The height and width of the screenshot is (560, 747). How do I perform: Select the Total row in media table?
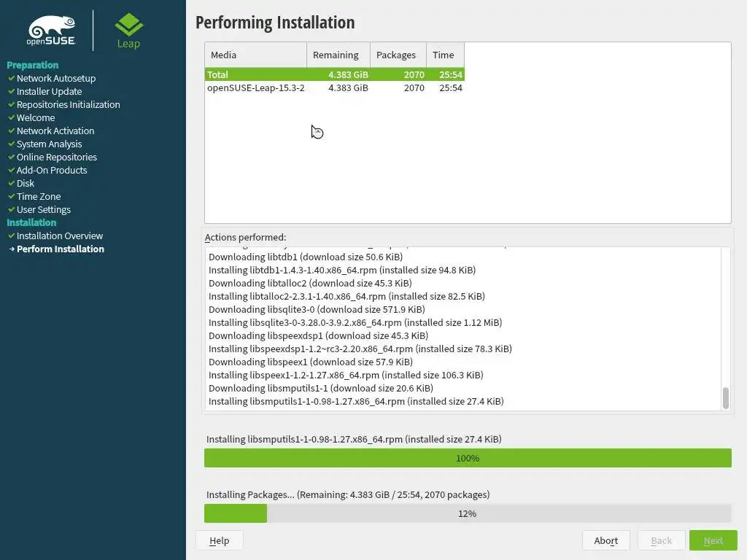pos(334,74)
